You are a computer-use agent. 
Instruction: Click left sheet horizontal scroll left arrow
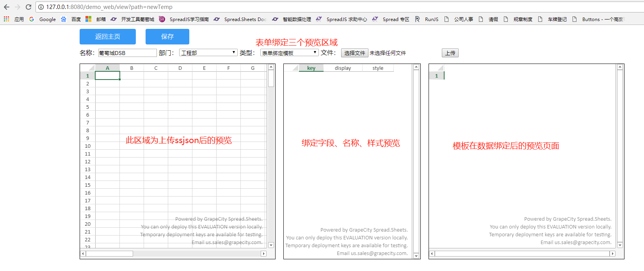coord(83,253)
